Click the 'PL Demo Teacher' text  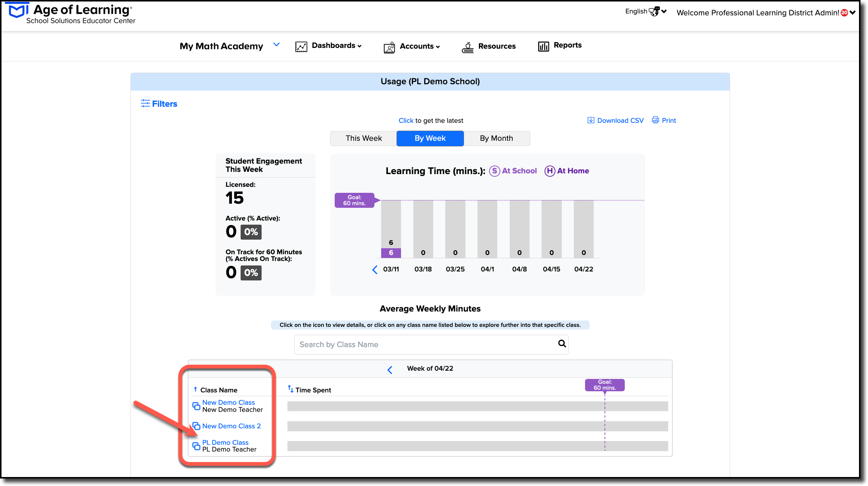pyautogui.click(x=229, y=449)
